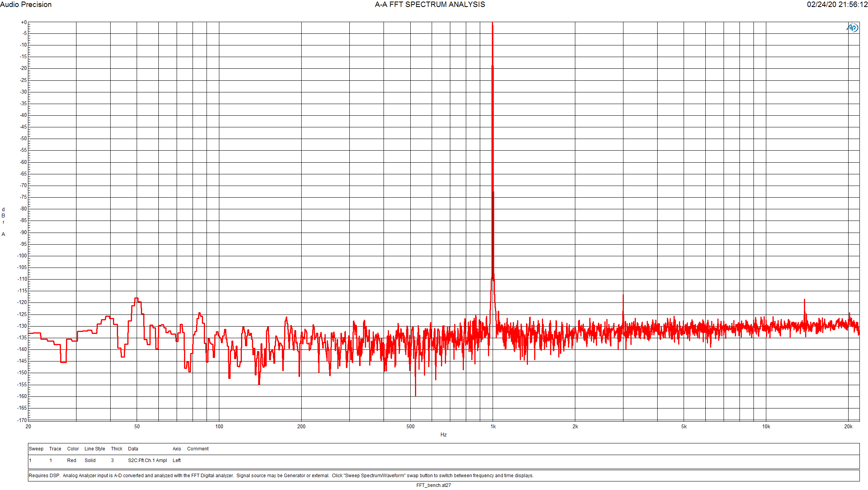Click the 'Line Style' column header

[95, 448]
